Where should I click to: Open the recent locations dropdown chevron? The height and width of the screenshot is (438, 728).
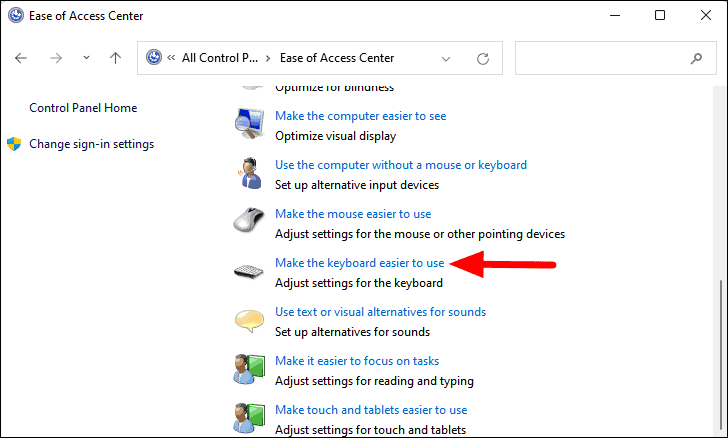tap(86, 58)
